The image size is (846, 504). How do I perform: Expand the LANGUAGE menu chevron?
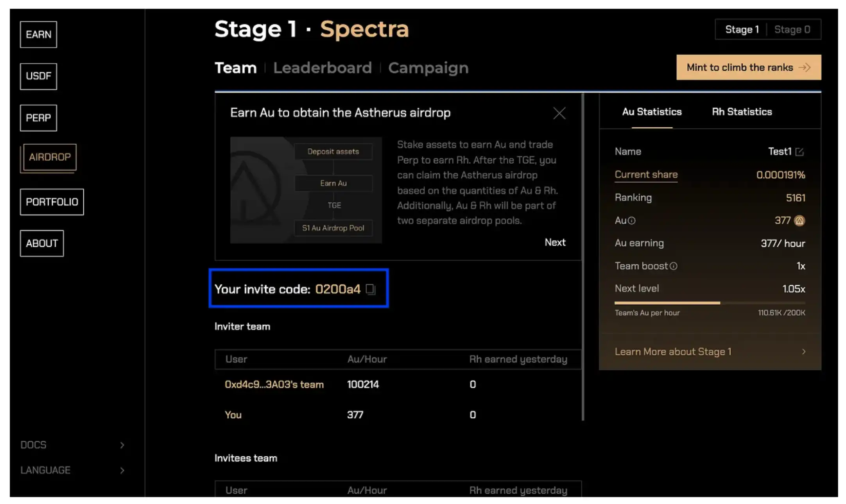point(122,470)
